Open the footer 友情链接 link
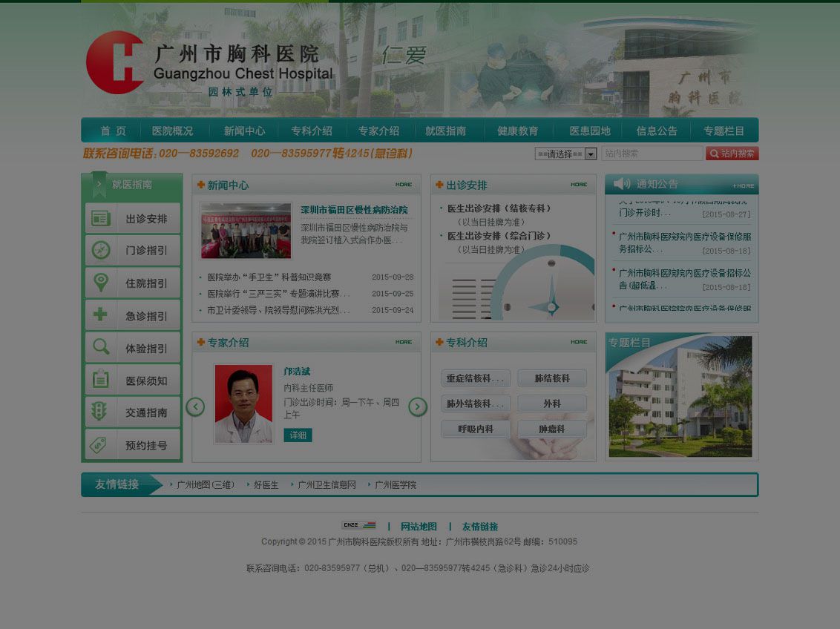840x629 pixels. click(x=480, y=527)
